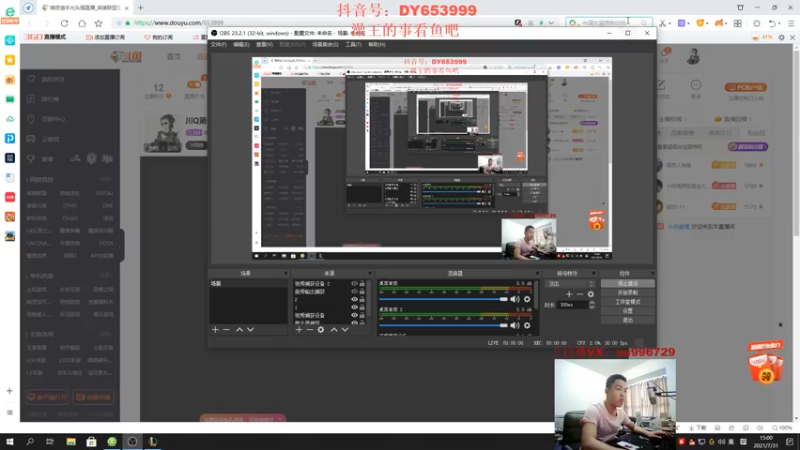Image resolution: width=800 pixels, height=450 pixels.
Task: Move selected scene down with the arrow
Action: pos(251,330)
